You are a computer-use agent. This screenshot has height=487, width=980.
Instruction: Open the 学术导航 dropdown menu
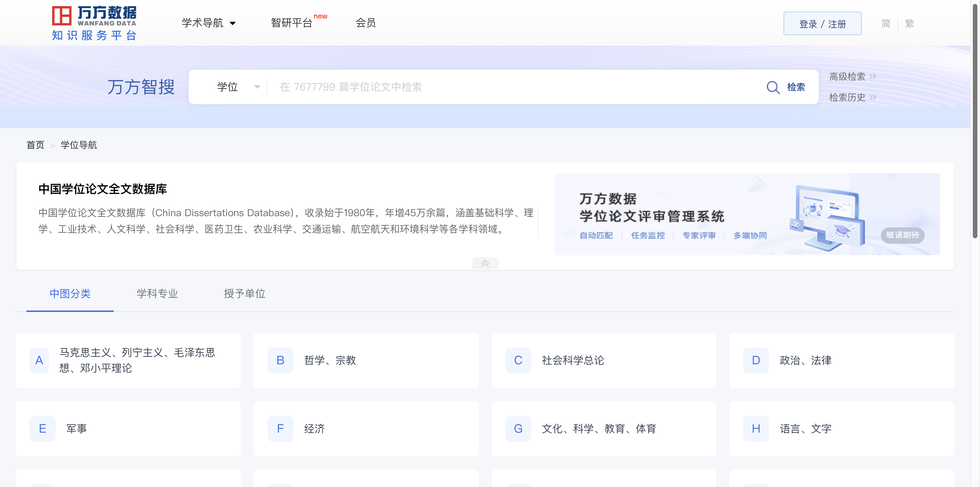[x=209, y=23]
